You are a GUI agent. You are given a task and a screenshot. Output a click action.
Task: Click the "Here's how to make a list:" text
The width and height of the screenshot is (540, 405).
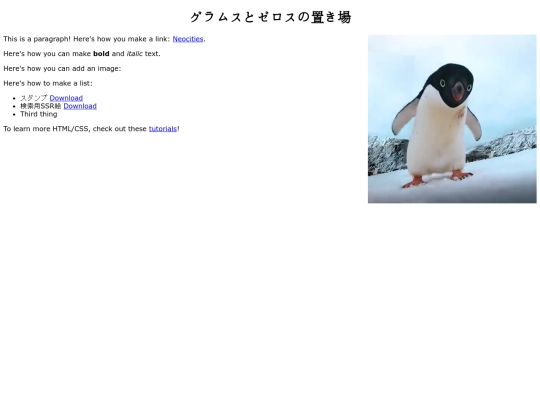(48, 83)
